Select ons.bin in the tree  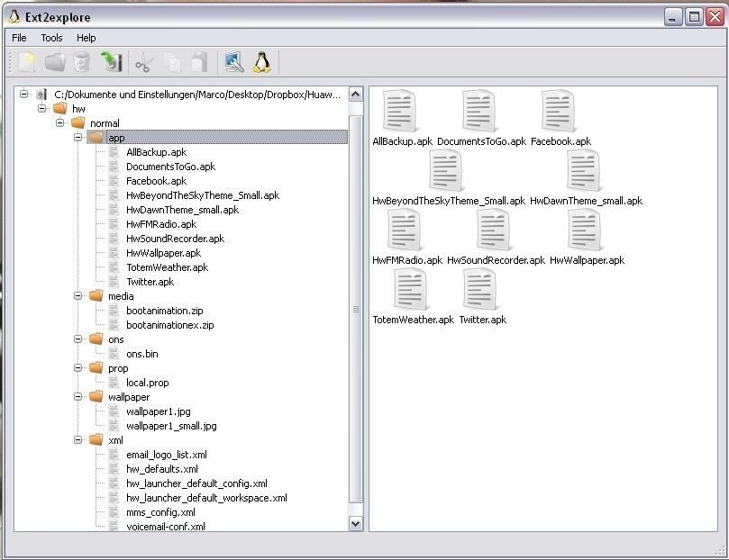tap(142, 353)
